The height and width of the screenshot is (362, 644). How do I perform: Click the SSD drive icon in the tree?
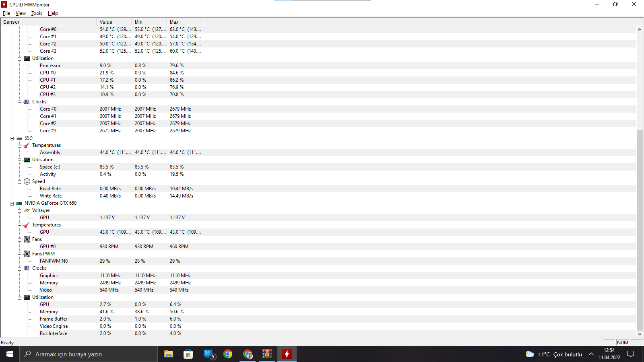[x=19, y=138]
